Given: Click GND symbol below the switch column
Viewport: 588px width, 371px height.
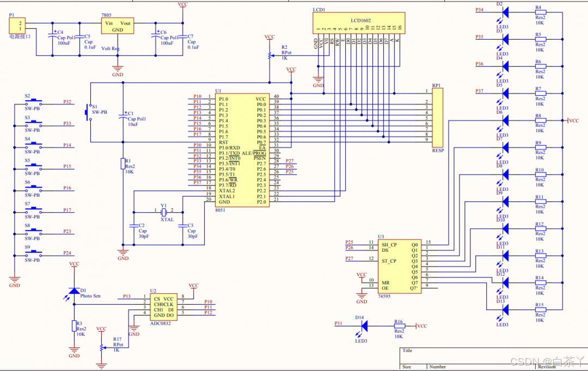Looking at the screenshot, I should (x=15, y=281).
